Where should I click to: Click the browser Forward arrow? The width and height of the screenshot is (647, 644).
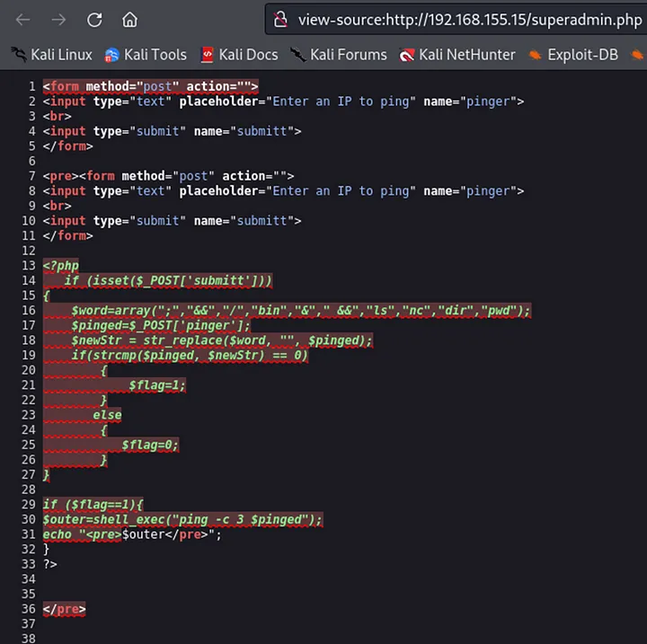point(58,20)
